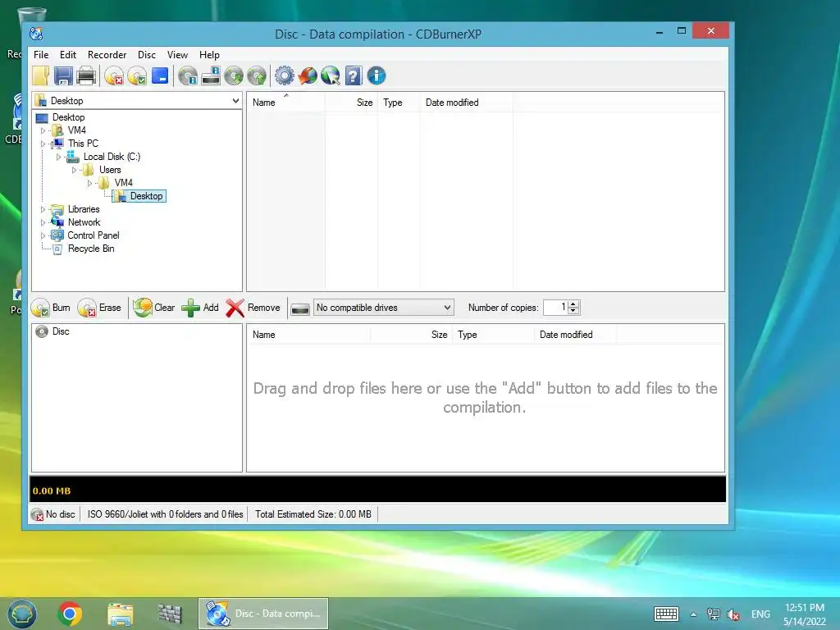Expand the Users folder node arrow
The image size is (840, 630).
point(75,170)
